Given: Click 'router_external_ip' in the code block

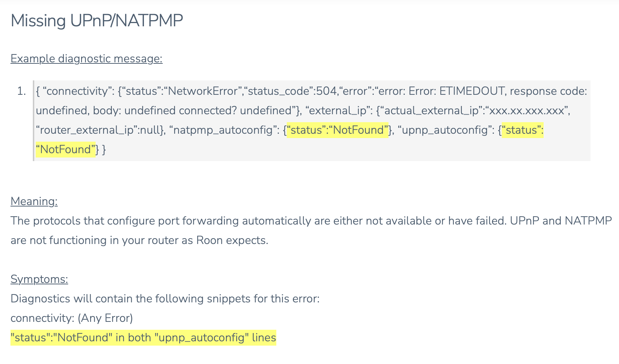Looking at the screenshot, I should (x=87, y=130).
